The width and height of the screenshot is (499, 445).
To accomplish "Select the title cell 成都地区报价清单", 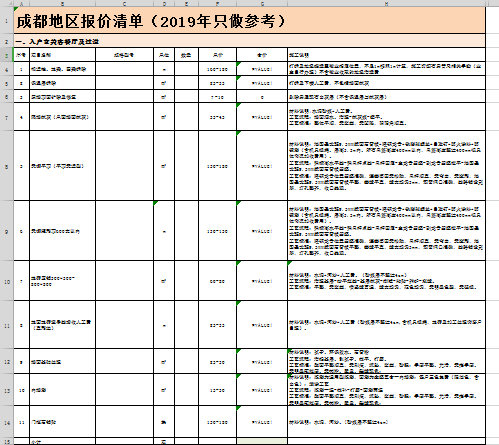I will coord(249,21).
